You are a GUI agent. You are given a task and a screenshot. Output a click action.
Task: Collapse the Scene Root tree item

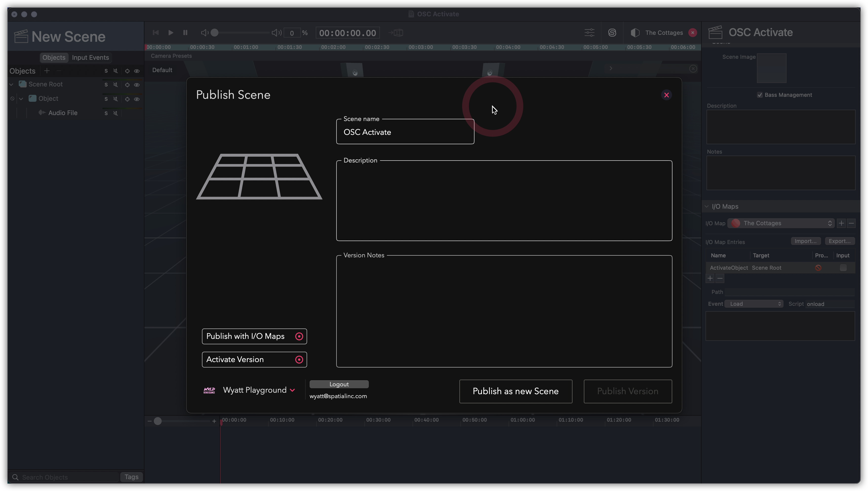[11, 84]
